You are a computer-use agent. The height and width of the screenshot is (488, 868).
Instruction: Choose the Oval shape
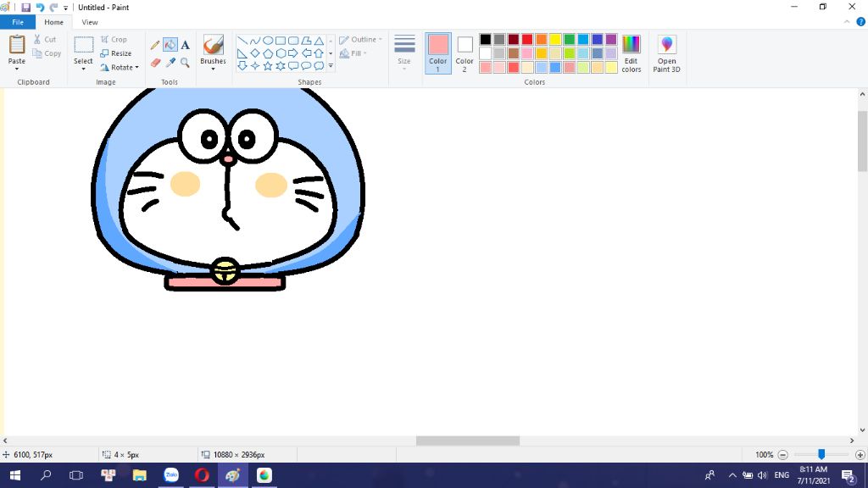(x=267, y=41)
